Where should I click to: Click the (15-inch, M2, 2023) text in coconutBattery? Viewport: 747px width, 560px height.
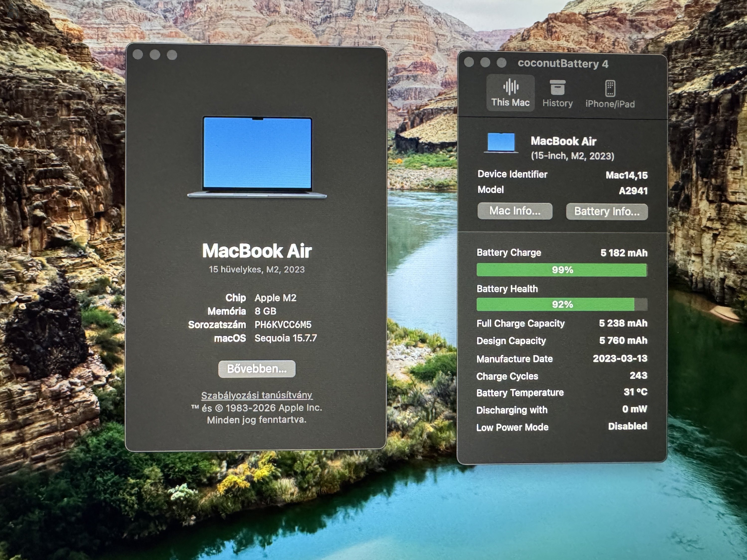click(572, 156)
